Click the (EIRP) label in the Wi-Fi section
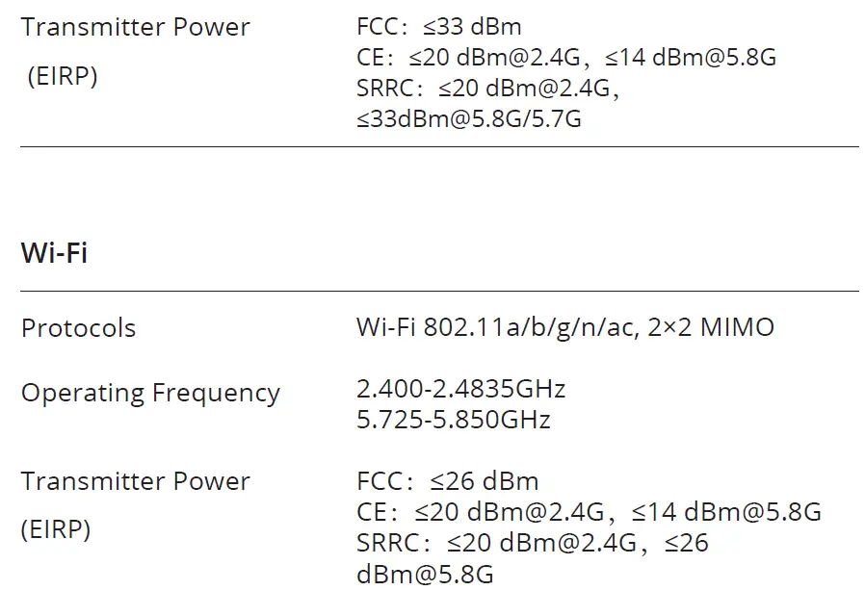Image resolution: width=865 pixels, height=616 pixels. (x=56, y=529)
